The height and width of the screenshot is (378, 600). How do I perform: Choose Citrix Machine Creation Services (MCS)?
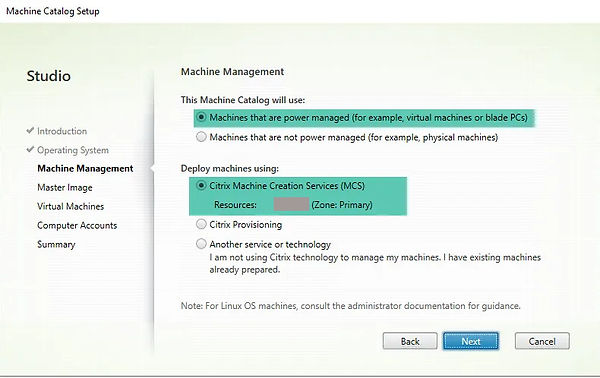pos(201,186)
